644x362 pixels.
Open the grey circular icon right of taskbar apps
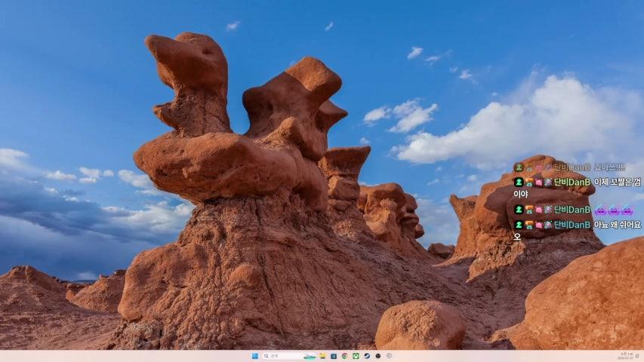pos(389,356)
